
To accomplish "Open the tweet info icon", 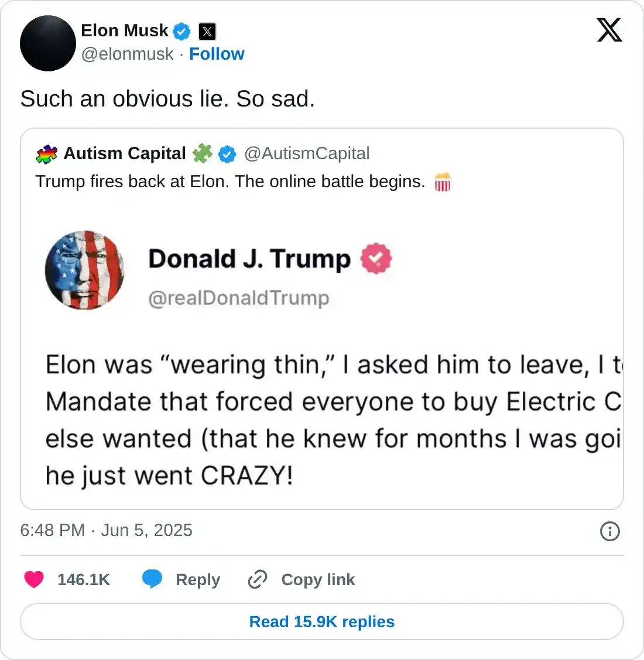I will [x=609, y=531].
